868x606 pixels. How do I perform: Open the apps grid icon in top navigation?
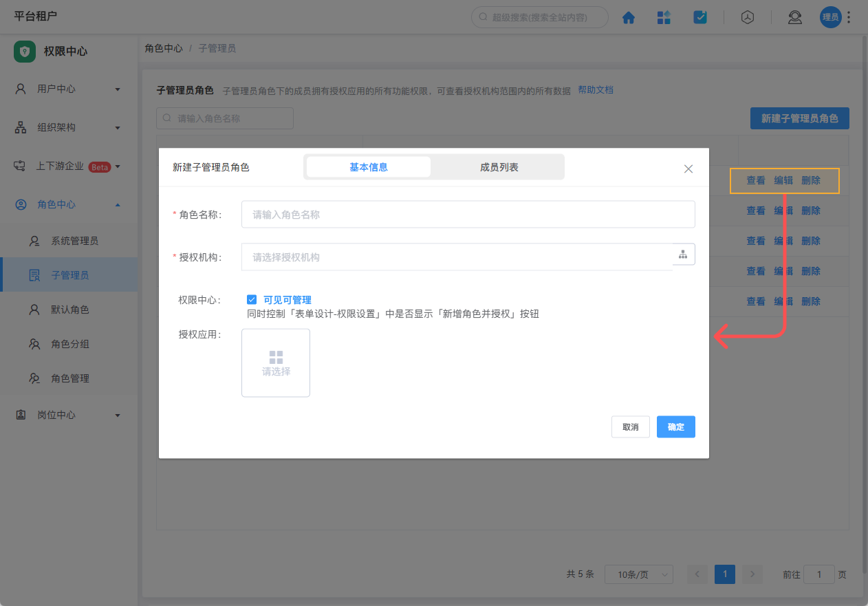[x=664, y=17]
